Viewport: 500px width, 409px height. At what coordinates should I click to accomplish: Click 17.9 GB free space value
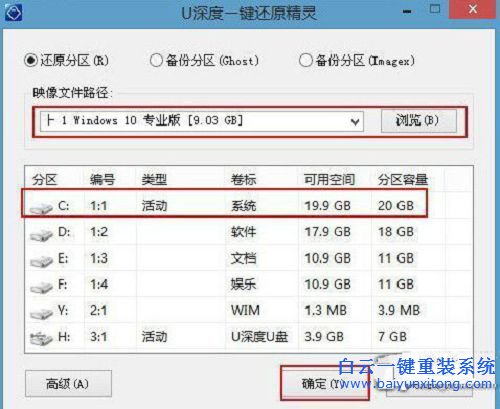327,232
